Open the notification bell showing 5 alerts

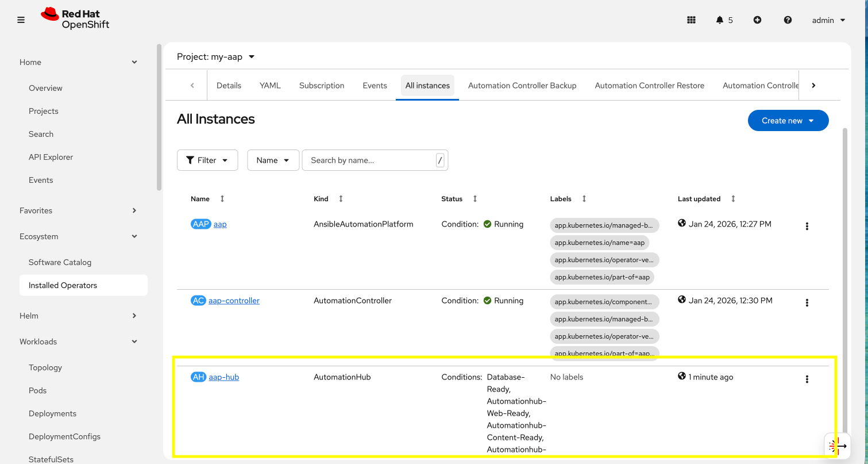tap(721, 20)
